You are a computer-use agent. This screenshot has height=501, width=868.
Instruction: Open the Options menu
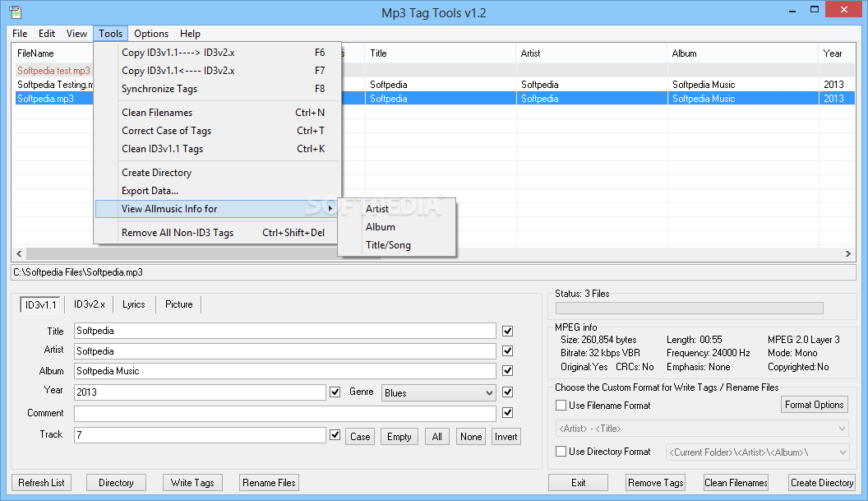click(x=151, y=34)
